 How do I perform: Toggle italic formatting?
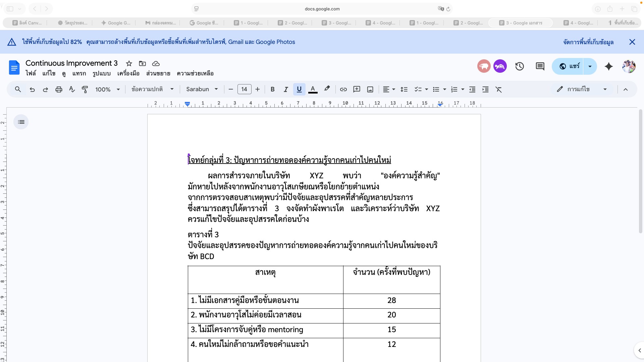point(285,89)
